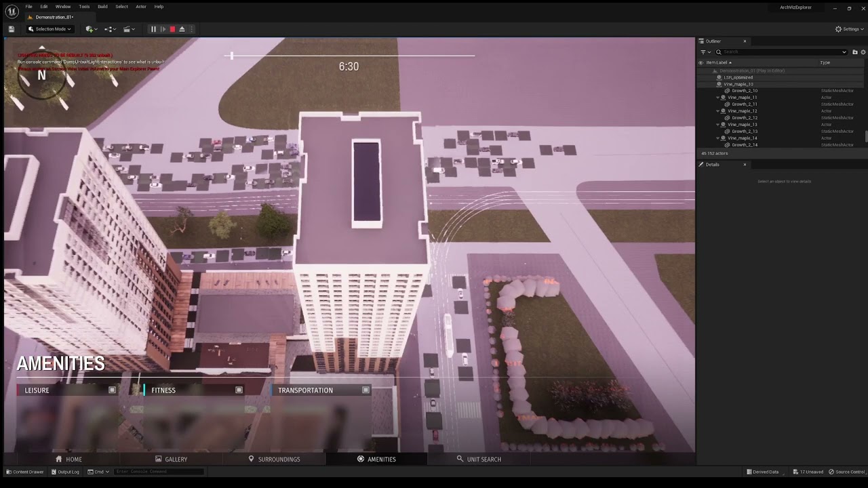
Task: Eject from the player controller
Action: 182,29
